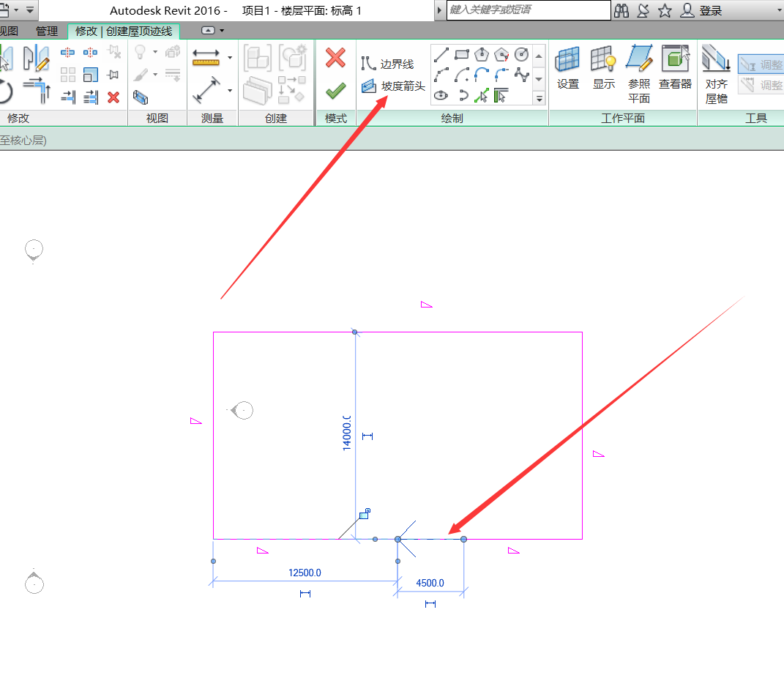Cancel edit mode with the red X
The width and height of the screenshot is (784, 678).
click(335, 58)
